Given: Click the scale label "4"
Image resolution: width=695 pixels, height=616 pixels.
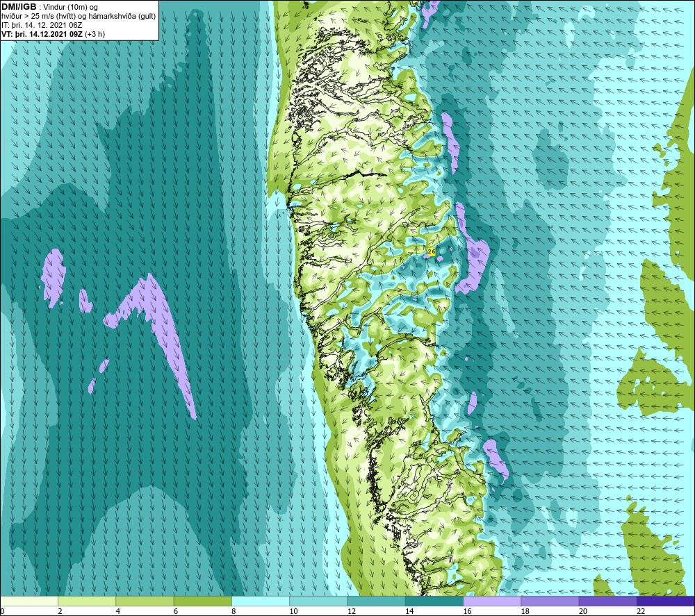Looking at the screenshot, I should 118,612.
